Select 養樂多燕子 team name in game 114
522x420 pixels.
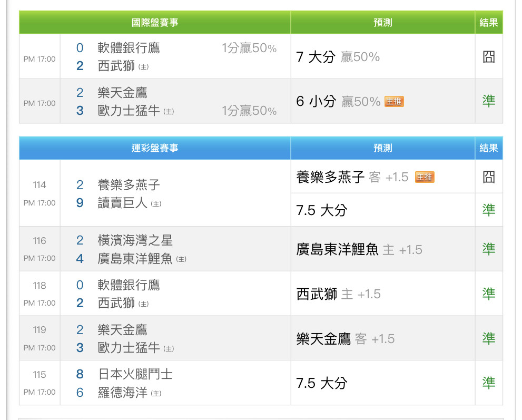pyautogui.click(x=129, y=185)
